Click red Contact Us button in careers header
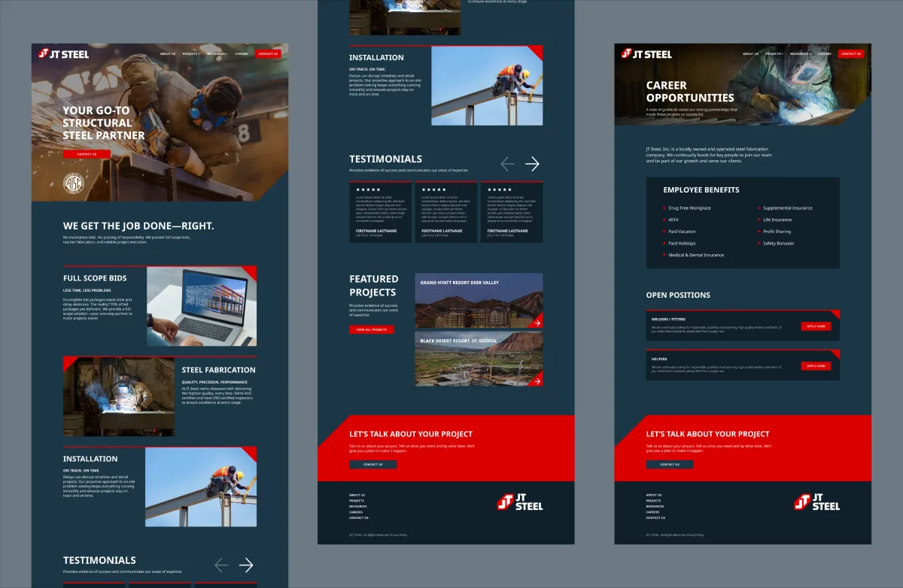The height and width of the screenshot is (588, 903). pyautogui.click(x=851, y=54)
